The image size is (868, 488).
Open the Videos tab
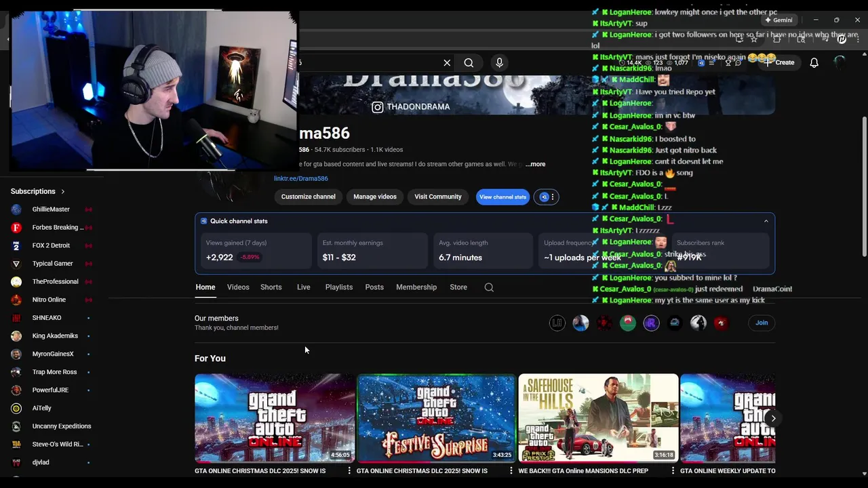click(238, 287)
